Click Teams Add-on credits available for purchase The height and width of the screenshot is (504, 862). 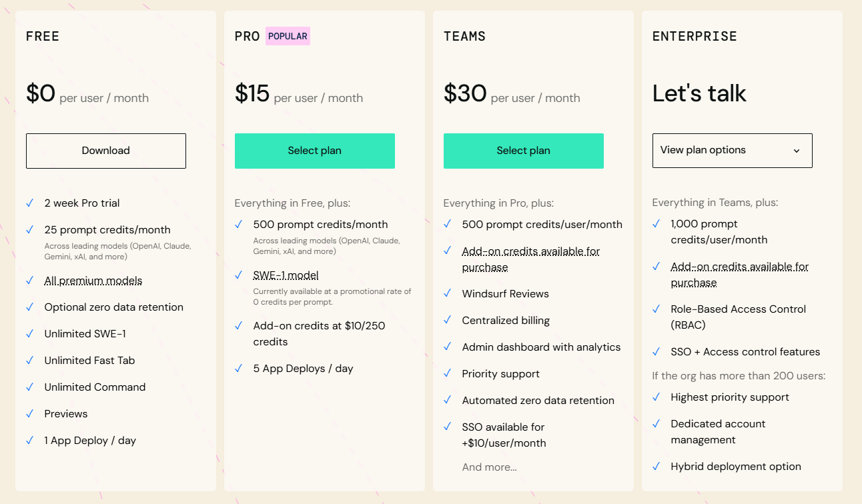click(530, 259)
